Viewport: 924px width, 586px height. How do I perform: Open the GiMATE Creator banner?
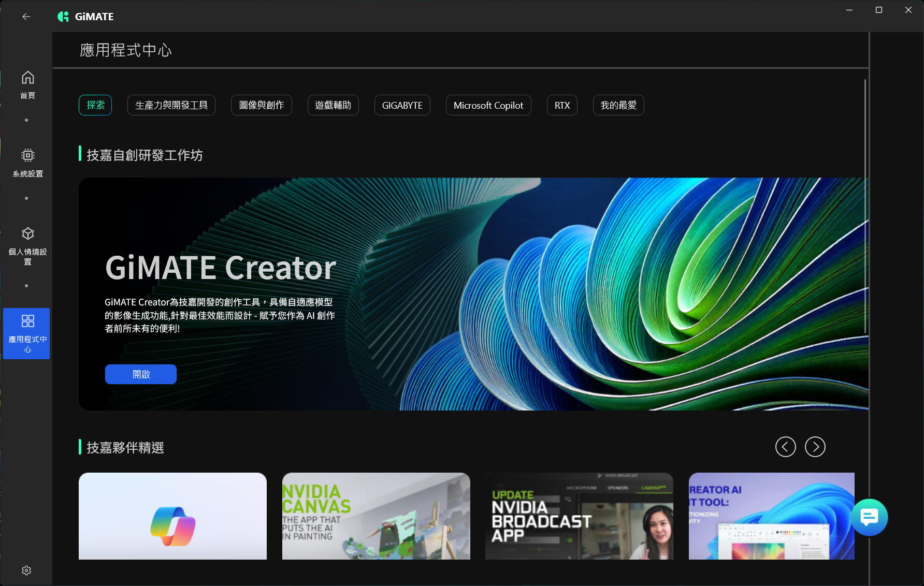pyautogui.click(x=473, y=294)
